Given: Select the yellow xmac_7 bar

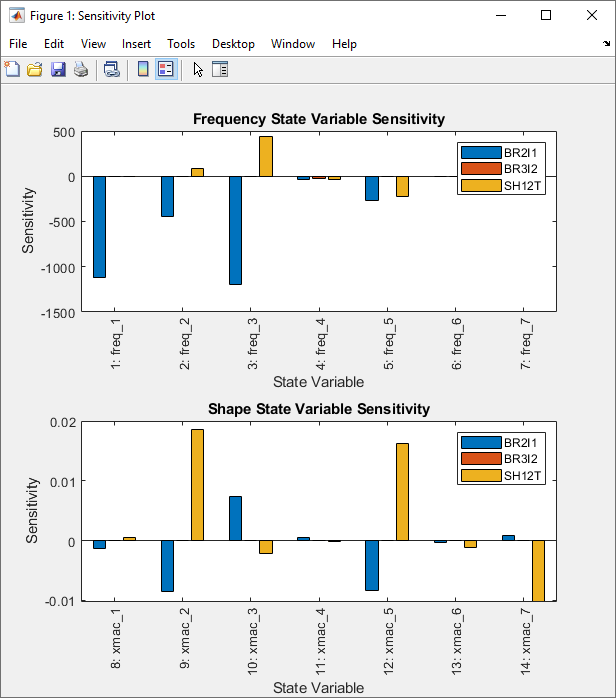Looking at the screenshot, I should pyautogui.click(x=538, y=571).
